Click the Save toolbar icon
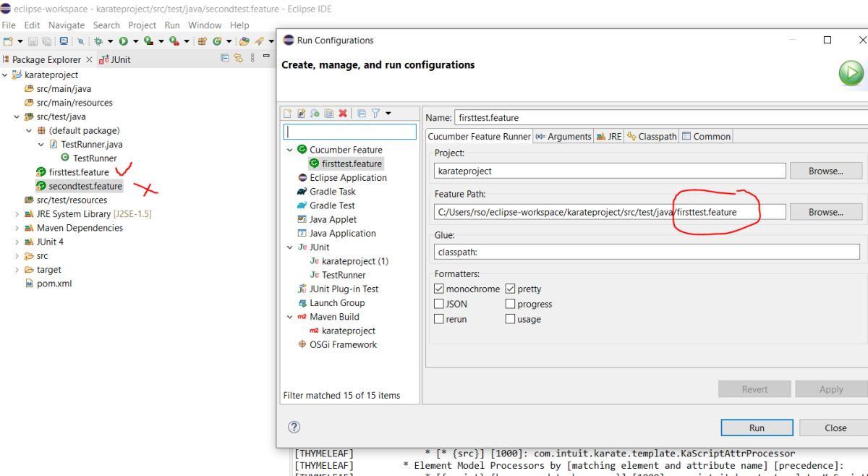868x476 pixels. (x=33, y=41)
